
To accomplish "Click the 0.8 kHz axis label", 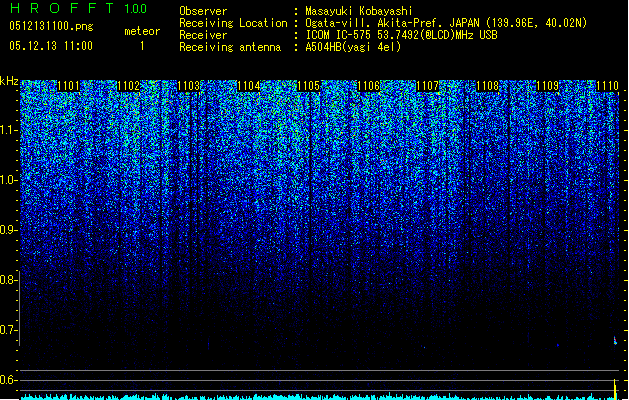I will pos(8,280).
